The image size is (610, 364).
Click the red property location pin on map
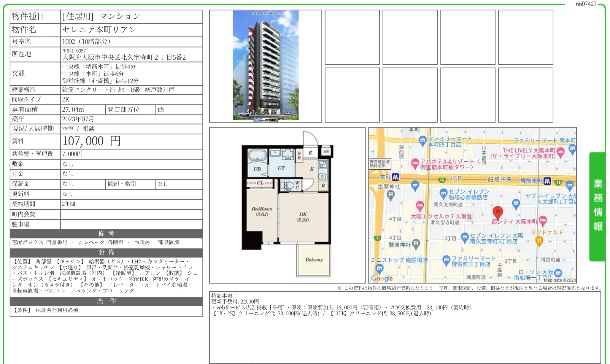coord(498,212)
